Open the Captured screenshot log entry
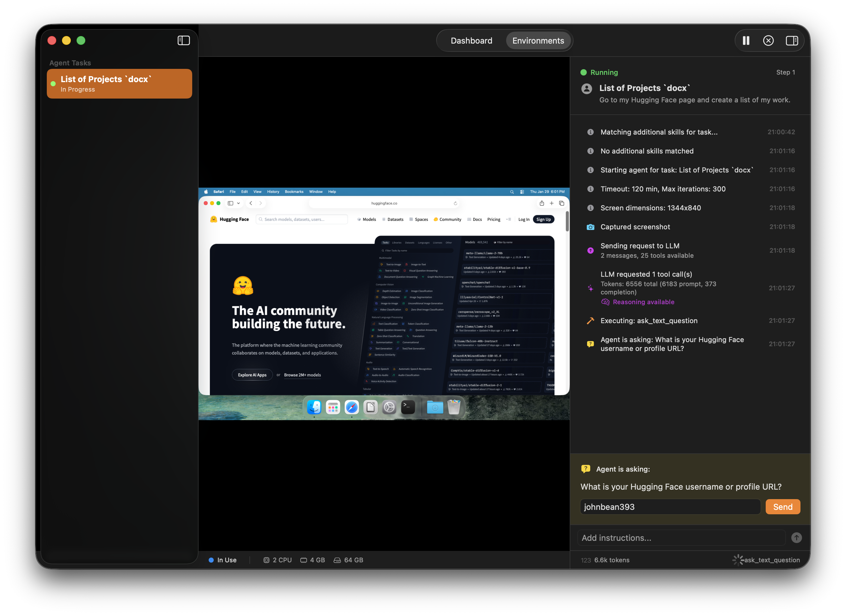This screenshot has width=846, height=616. tap(635, 227)
